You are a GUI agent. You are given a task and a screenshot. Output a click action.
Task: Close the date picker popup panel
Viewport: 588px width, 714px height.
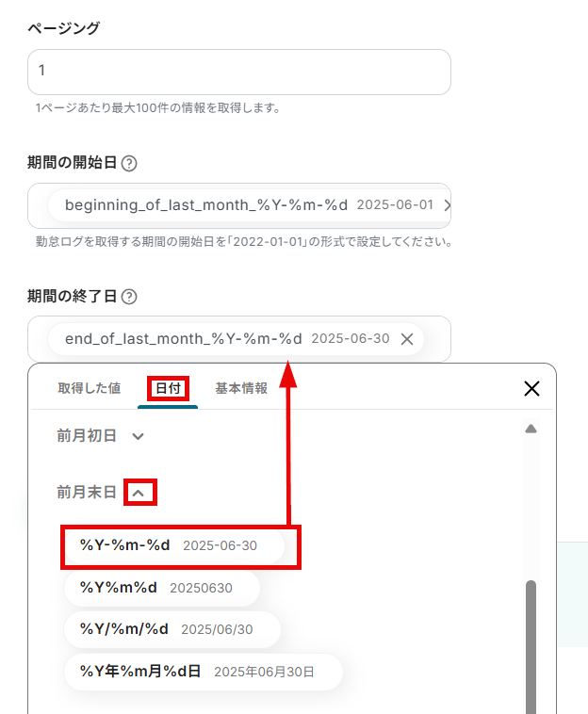click(531, 388)
